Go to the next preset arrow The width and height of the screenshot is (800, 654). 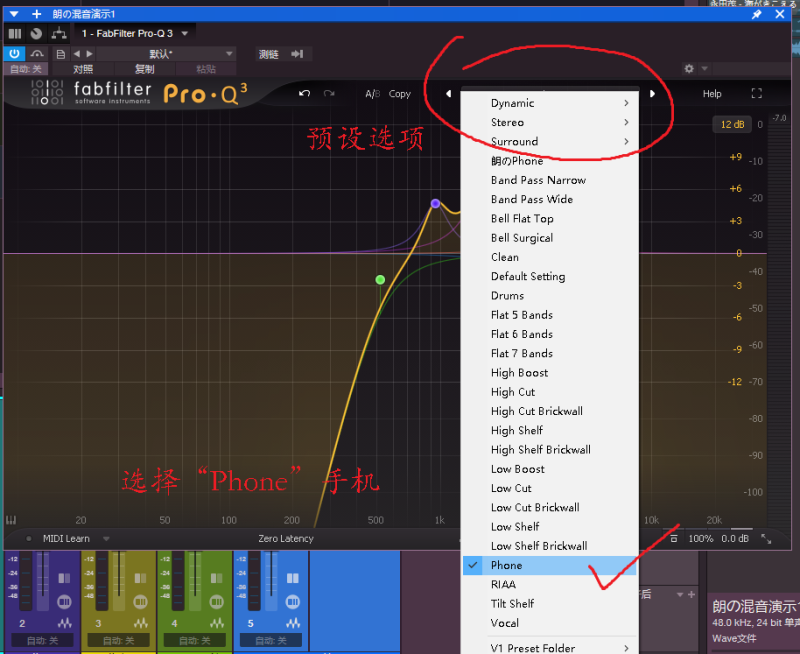(653, 94)
